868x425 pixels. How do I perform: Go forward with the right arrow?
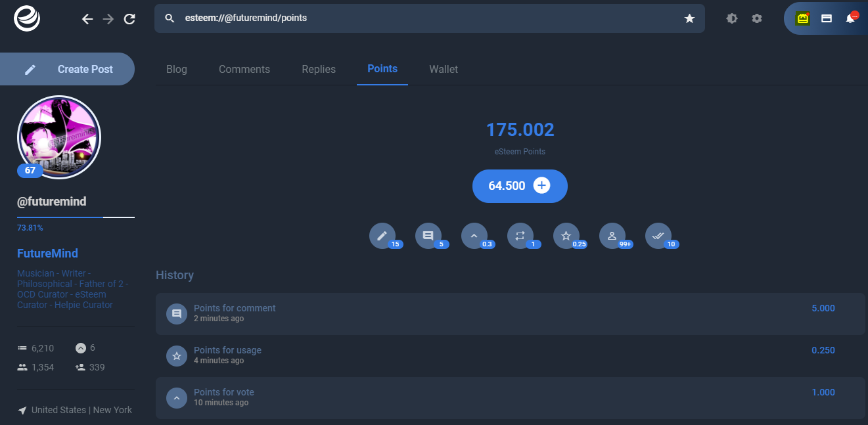tap(108, 19)
